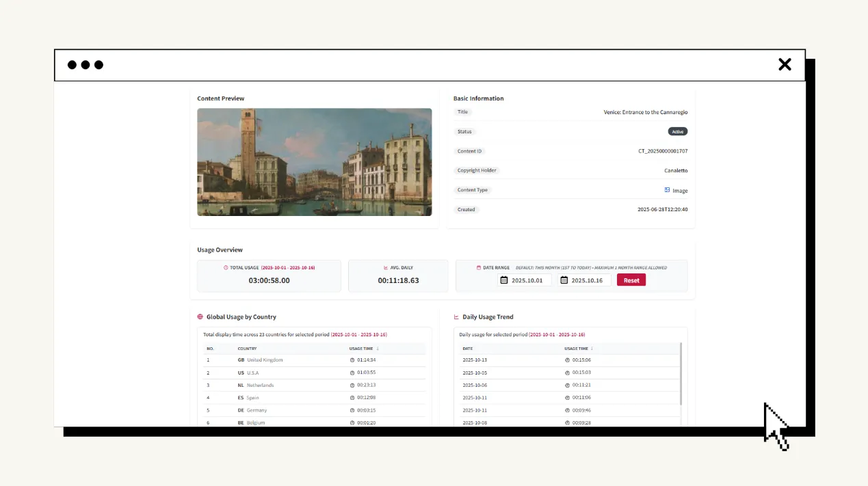Click the clock icon beside 00:15:03

(x=567, y=373)
